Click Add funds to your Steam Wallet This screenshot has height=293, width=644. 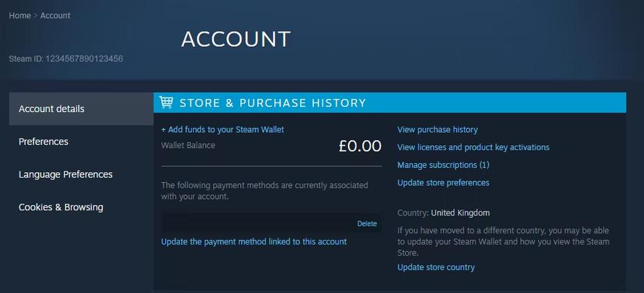(223, 130)
